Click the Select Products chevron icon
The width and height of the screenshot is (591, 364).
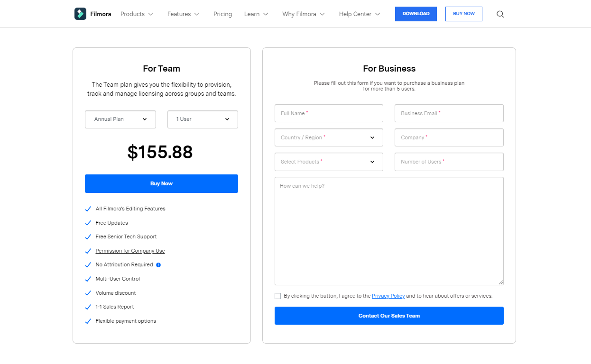(x=372, y=162)
